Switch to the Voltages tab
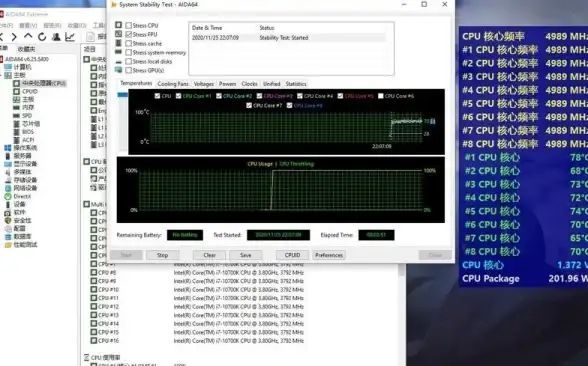Viewport: 588px width, 366px height. 204,84
